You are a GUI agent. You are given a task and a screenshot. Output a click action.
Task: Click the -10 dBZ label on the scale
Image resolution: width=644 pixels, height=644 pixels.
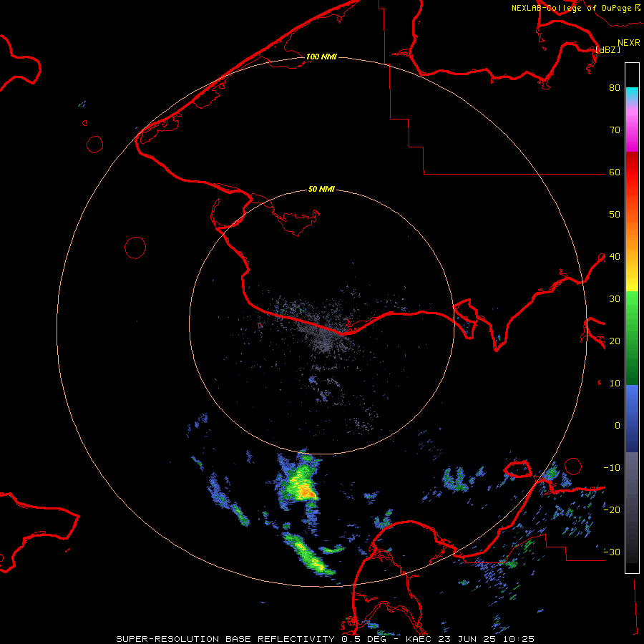click(x=612, y=468)
